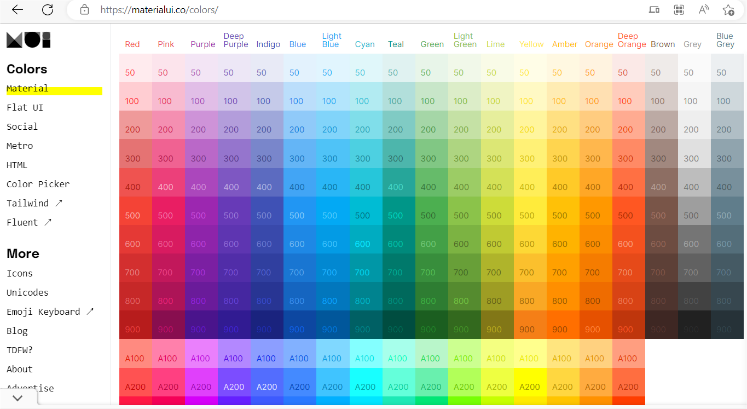Open the Color Picker page
The height and width of the screenshot is (409, 747).
click(38, 184)
